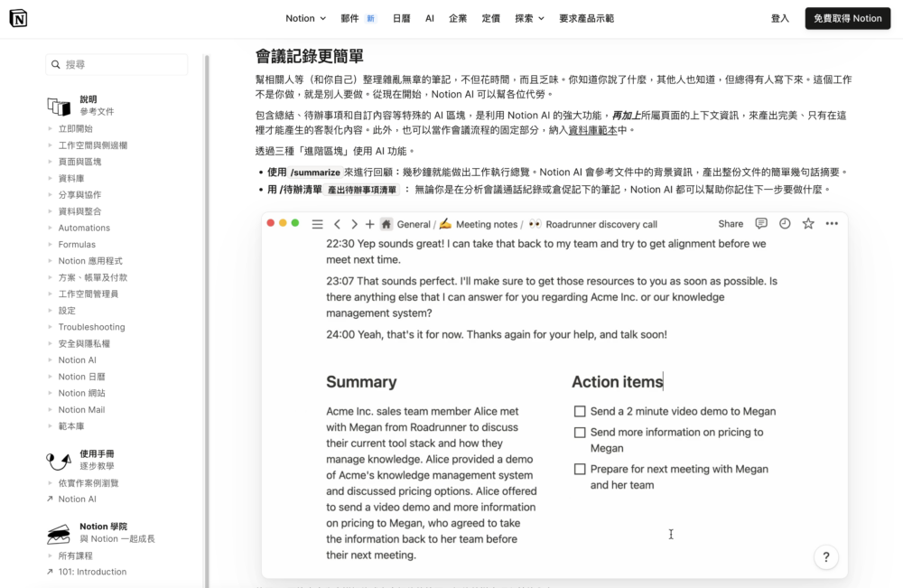View page history via the clock icon
The width and height of the screenshot is (903, 588).
tap(785, 224)
